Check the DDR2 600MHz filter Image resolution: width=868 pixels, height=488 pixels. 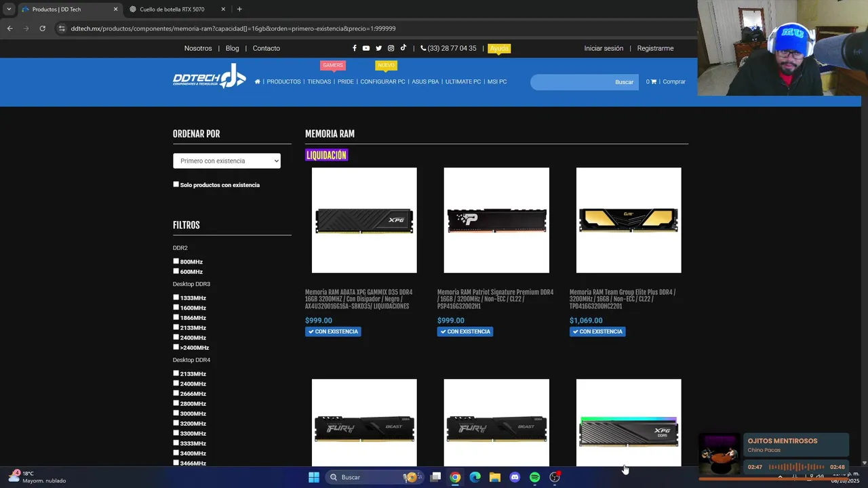click(x=176, y=271)
